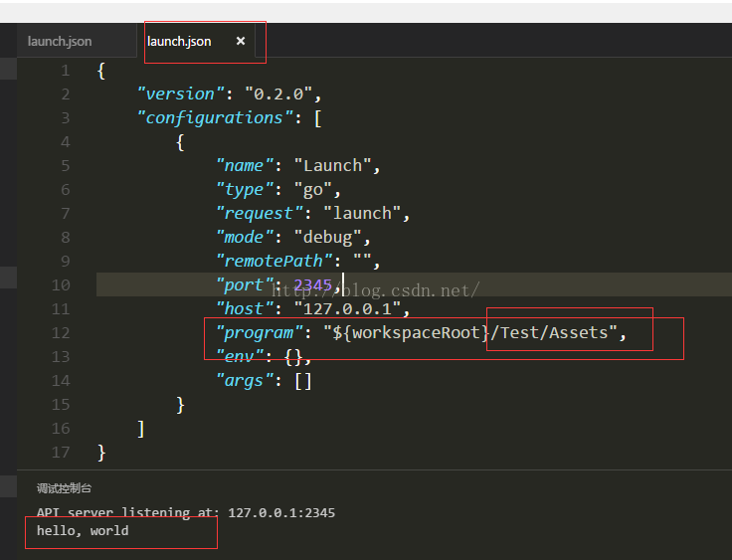Close the active launch.json tab
The height and width of the screenshot is (560, 732).
point(241,42)
